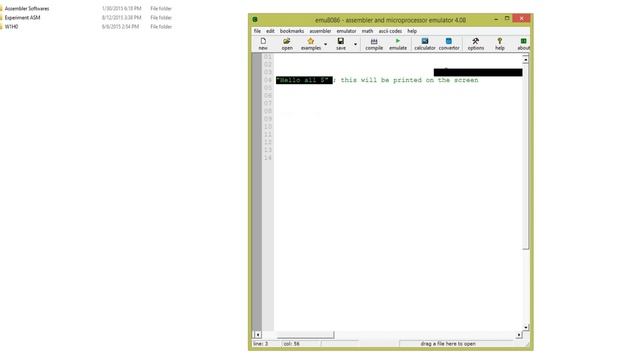The image size is (640, 360).
Task: Open the file menu
Action: [x=257, y=31]
